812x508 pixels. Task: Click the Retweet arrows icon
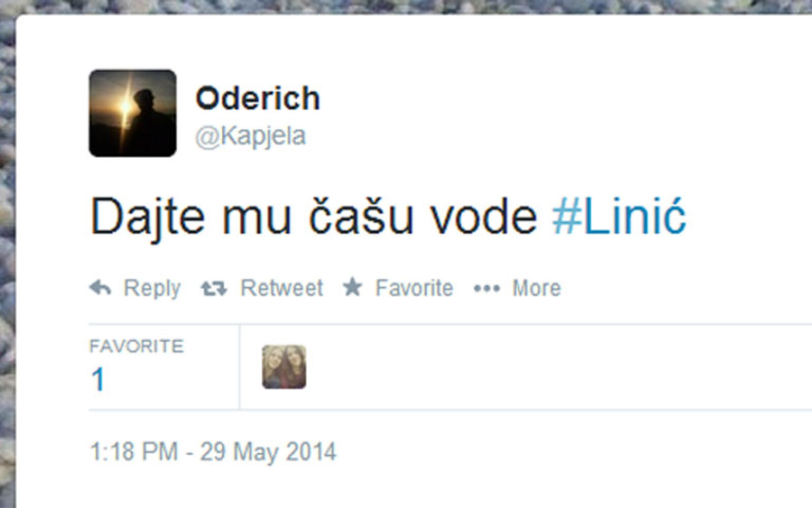click(214, 289)
